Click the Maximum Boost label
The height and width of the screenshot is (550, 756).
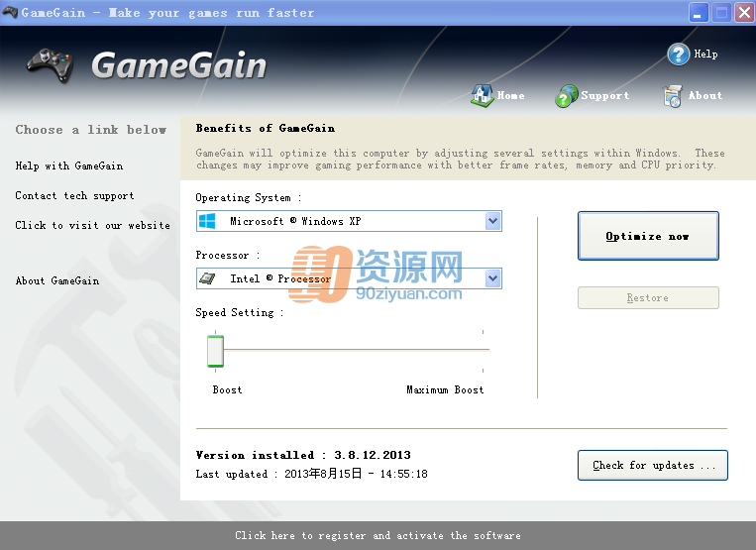coord(445,389)
